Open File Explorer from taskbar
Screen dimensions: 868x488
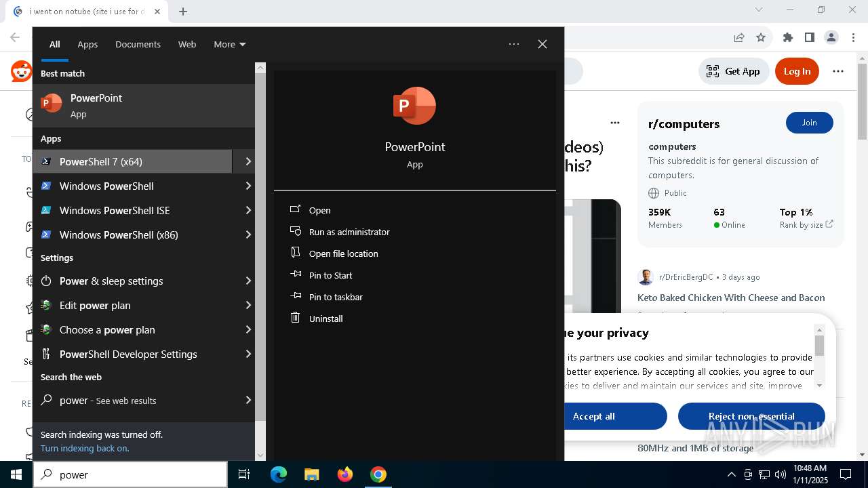(x=311, y=474)
